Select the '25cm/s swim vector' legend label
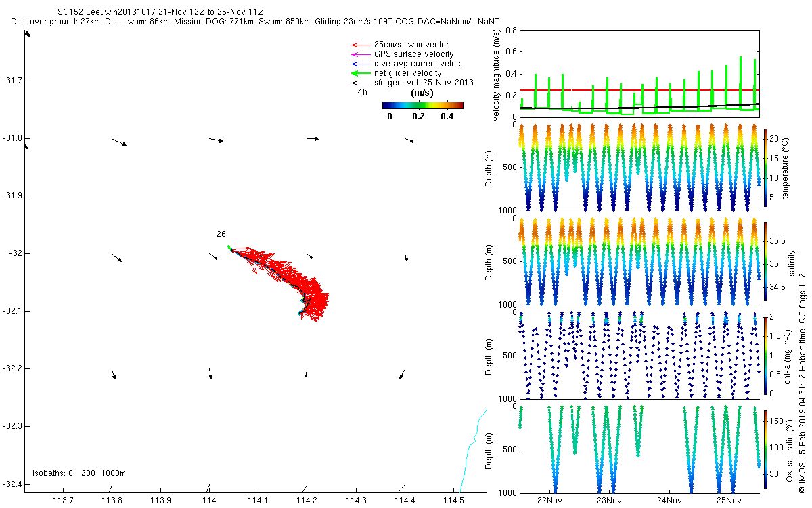Viewport: 812px width, 508px height. tap(411, 45)
